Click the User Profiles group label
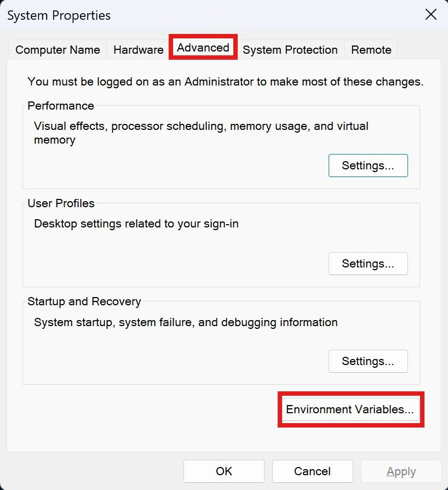This screenshot has height=490, width=448. (61, 203)
